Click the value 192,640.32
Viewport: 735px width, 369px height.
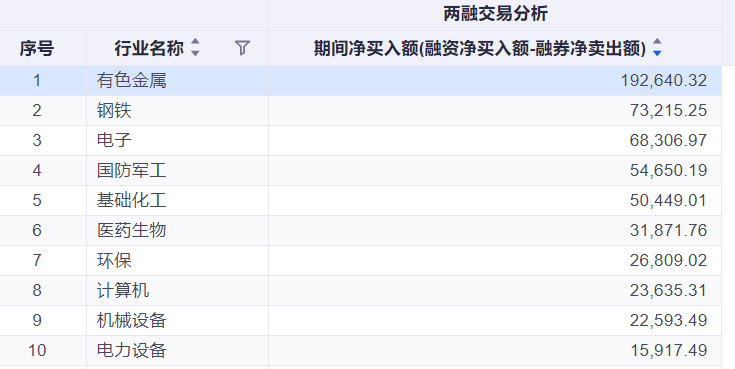[664, 81]
